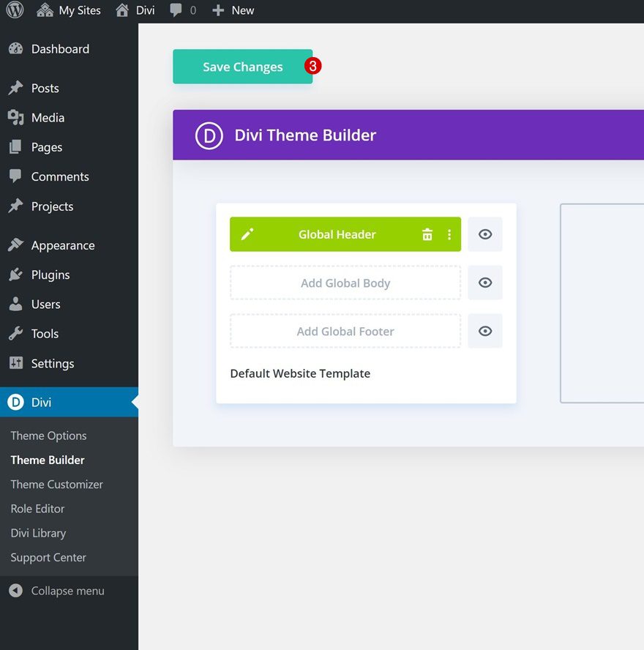Open the comments bubble icon in the top bar
The image size is (644, 650).
(x=176, y=10)
